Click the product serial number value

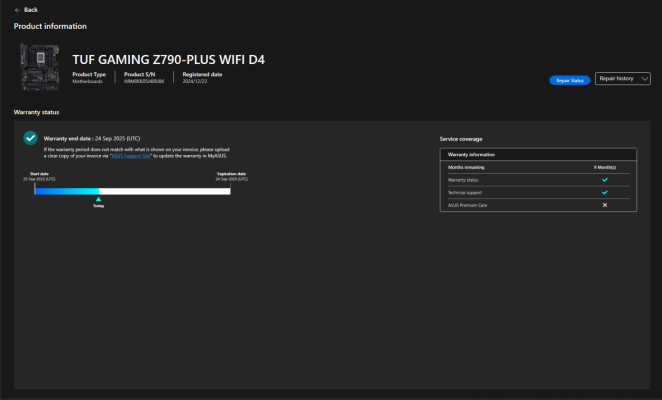point(144,82)
